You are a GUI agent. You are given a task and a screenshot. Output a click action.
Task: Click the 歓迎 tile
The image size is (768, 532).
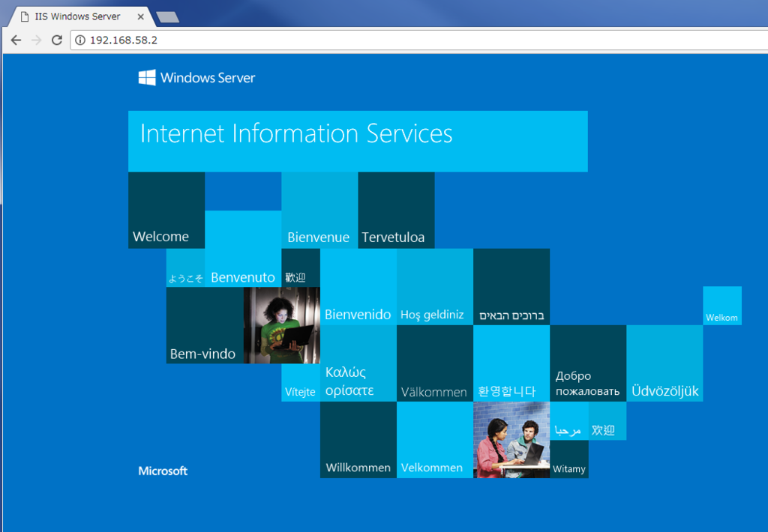coord(301,267)
